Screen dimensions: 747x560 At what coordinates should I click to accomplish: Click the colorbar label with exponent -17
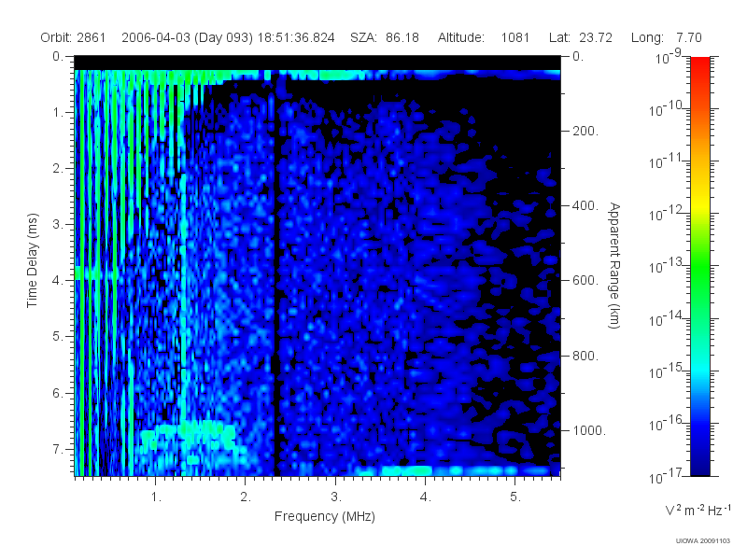pyautogui.click(x=666, y=476)
